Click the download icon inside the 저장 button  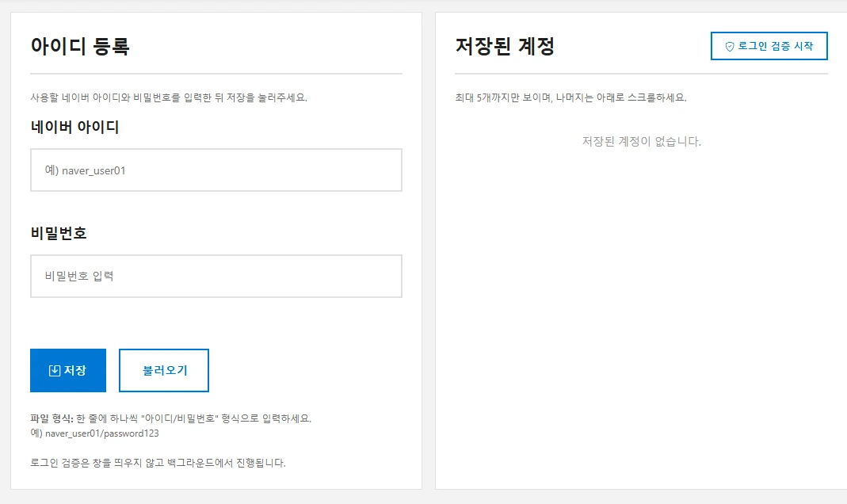click(x=53, y=370)
